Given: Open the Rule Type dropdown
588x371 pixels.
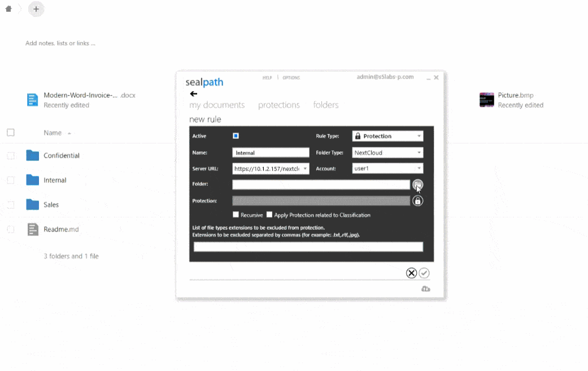Looking at the screenshot, I should click(x=420, y=136).
